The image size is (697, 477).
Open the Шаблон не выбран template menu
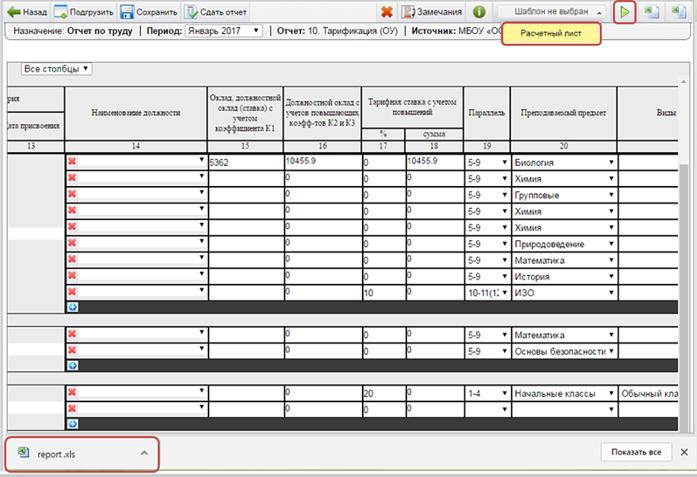[552, 12]
